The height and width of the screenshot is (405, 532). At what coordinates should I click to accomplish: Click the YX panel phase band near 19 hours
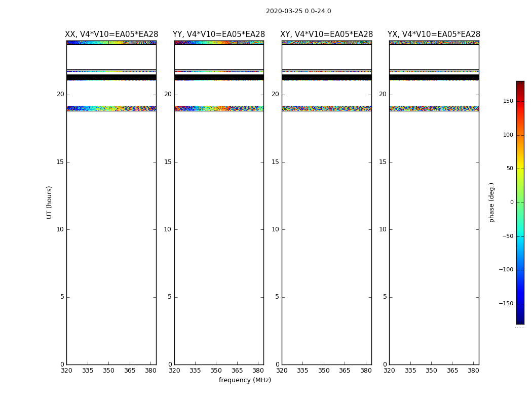click(434, 108)
